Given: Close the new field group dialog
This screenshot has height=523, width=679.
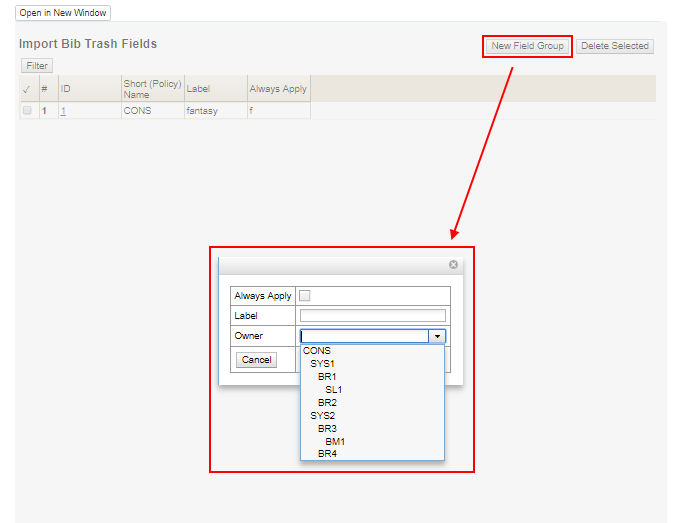Looking at the screenshot, I should click(453, 265).
